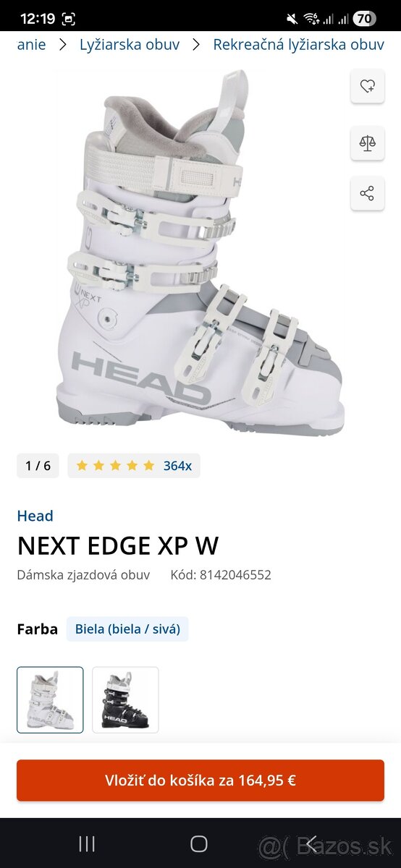
Task: Tap Android back navigation arrow
Action: click(x=312, y=843)
